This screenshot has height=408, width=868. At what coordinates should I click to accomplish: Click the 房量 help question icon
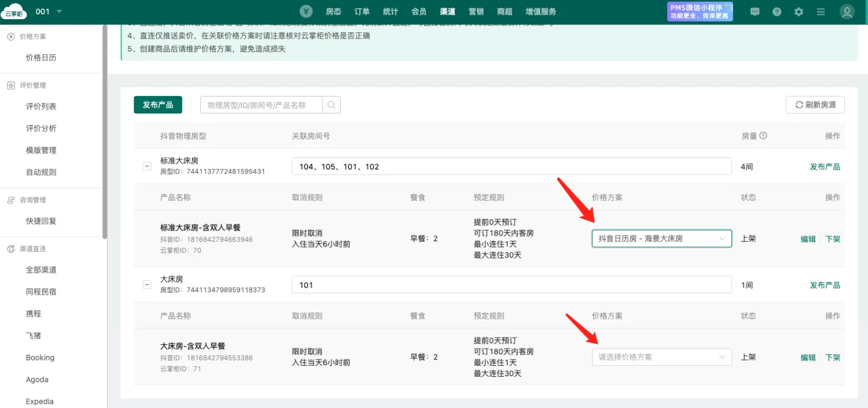pos(763,135)
